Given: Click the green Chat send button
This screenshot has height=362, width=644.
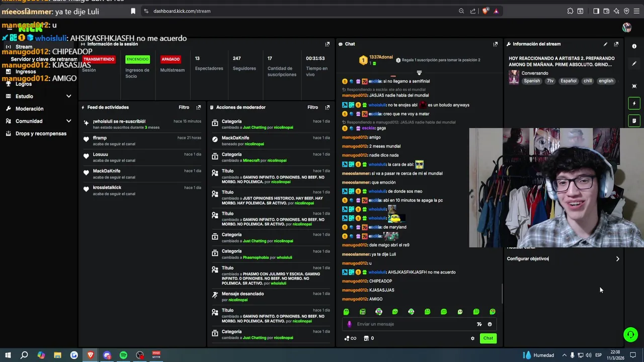Looking at the screenshot, I should [488, 338].
